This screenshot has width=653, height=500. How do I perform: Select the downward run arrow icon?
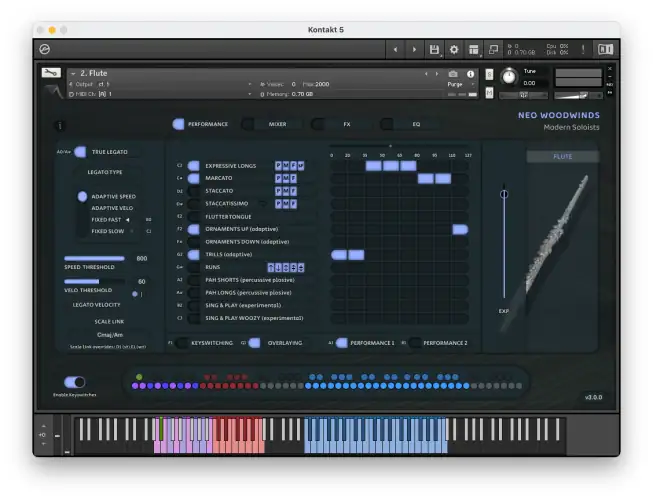click(278, 267)
